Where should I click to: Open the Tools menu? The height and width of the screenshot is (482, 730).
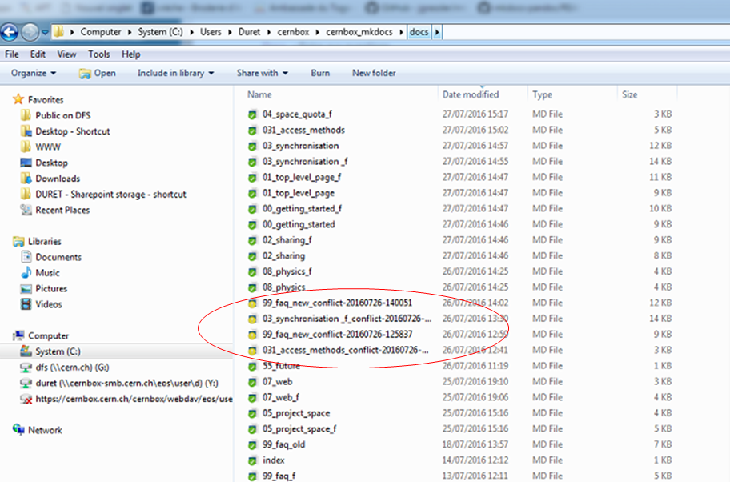[x=98, y=54]
